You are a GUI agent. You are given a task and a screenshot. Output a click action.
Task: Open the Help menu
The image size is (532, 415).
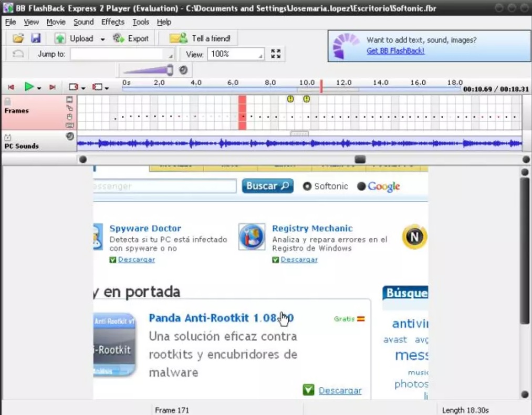coord(164,22)
